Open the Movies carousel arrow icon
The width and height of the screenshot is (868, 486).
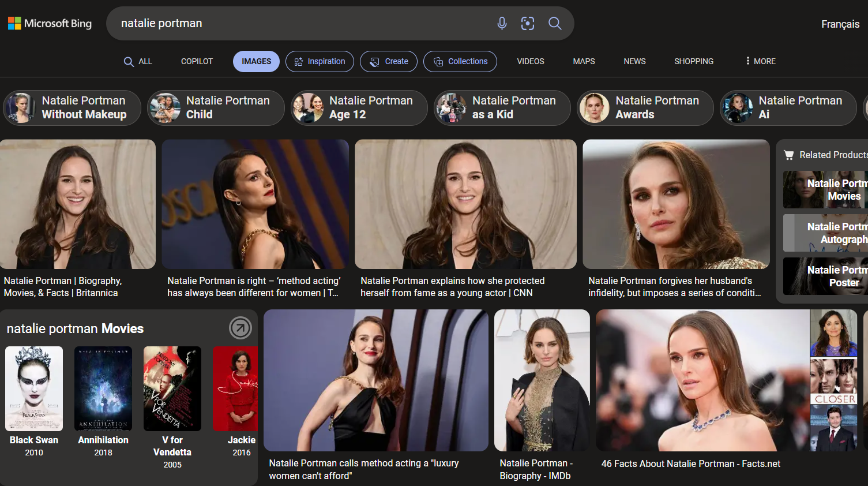click(240, 328)
